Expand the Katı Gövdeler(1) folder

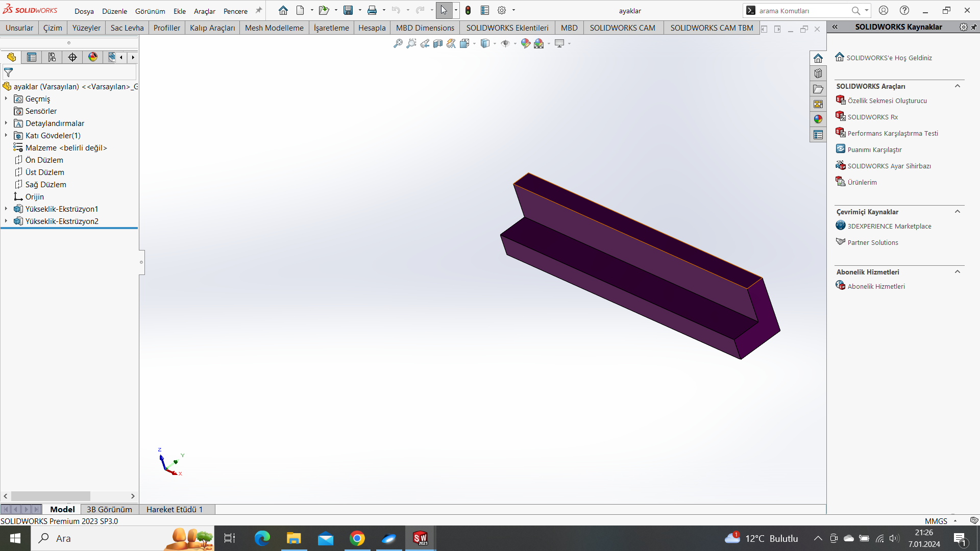tap(6, 135)
